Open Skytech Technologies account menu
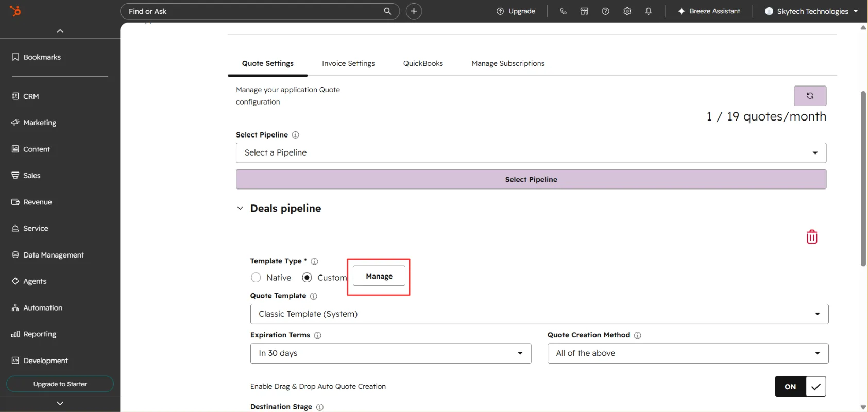The width and height of the screenshot is (868, 412). point(811,11)
